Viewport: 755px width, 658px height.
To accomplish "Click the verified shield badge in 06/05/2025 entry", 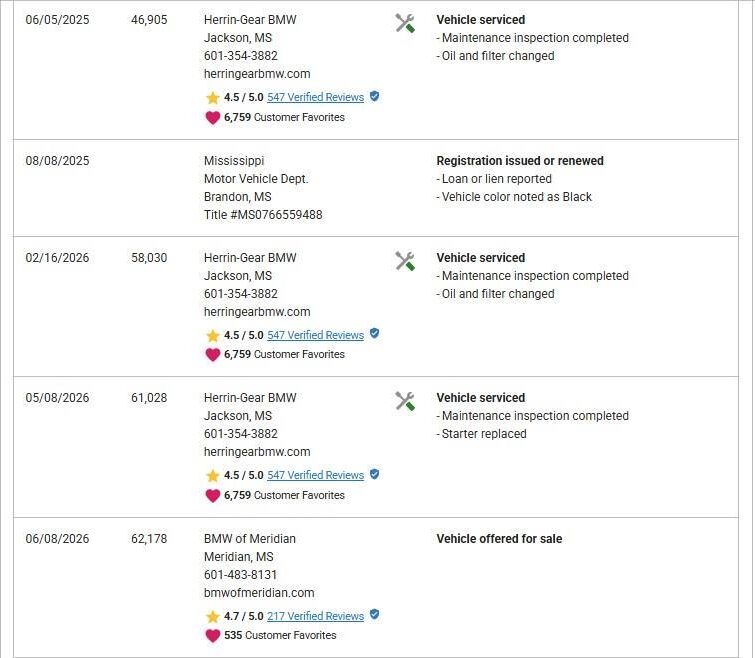I will pos(374,96).
